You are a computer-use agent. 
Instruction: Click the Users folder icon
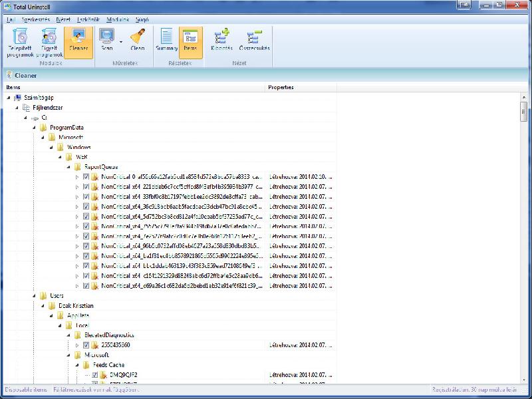(43, 295)
